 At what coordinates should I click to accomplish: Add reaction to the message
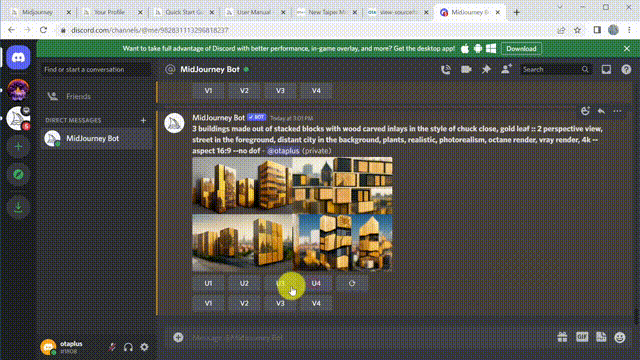point(585,111)
